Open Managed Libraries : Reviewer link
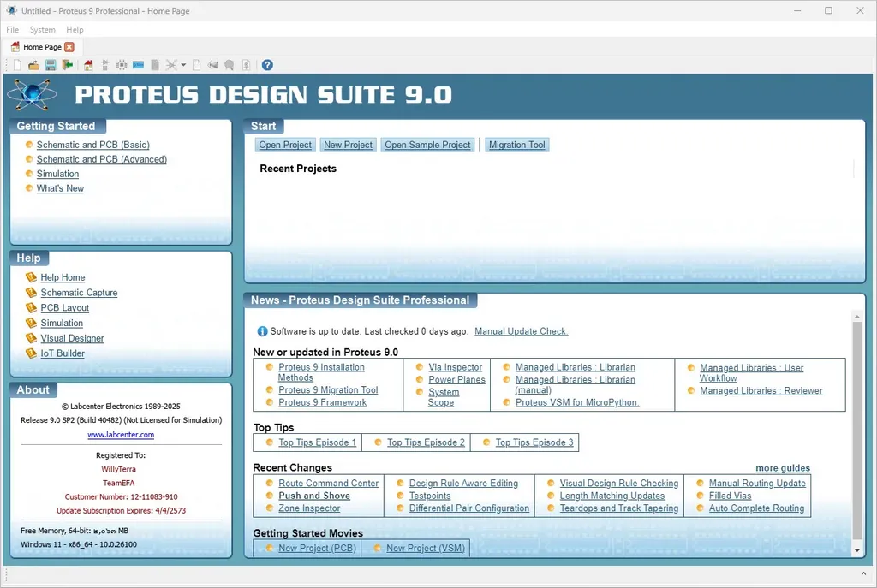This screenshot has width=877, height=588. [761, 390]
